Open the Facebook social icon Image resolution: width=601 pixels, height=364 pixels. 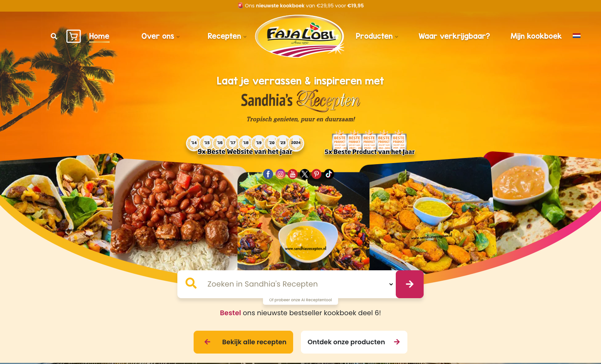(x=268, y=174)
